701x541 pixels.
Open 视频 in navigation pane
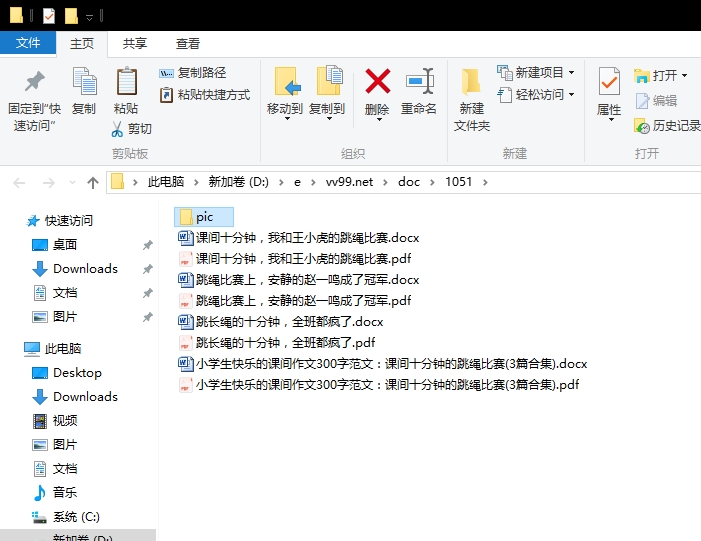click(55, 420)
